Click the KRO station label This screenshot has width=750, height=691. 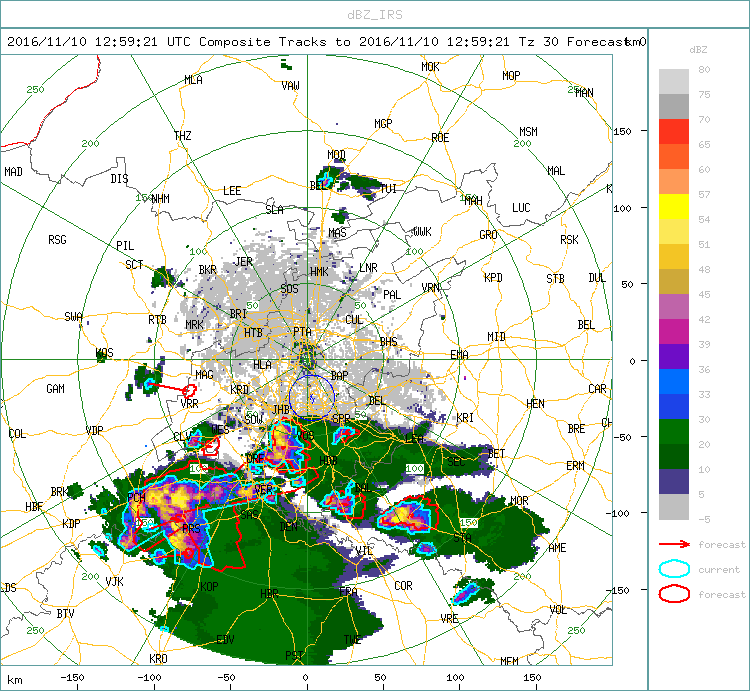158,658
